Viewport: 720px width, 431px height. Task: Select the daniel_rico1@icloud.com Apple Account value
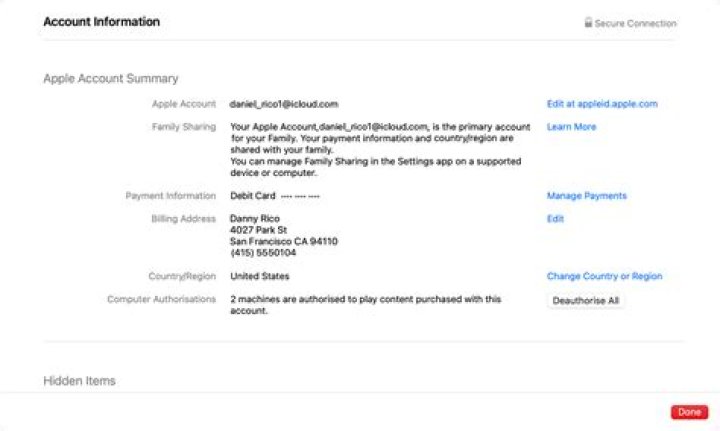pos(284,104)
